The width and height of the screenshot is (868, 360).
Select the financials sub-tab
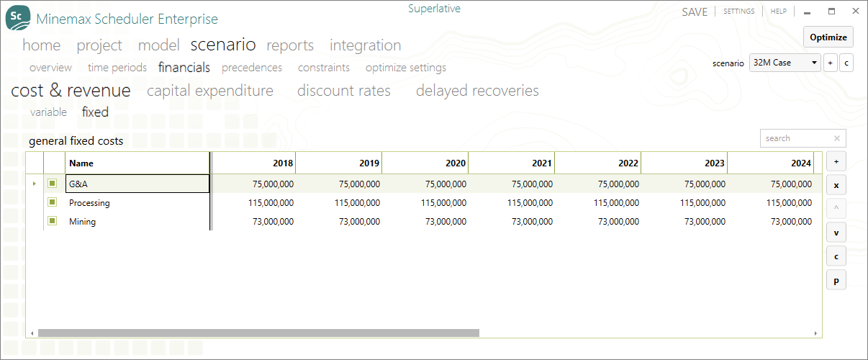click(x=184, y=68)
